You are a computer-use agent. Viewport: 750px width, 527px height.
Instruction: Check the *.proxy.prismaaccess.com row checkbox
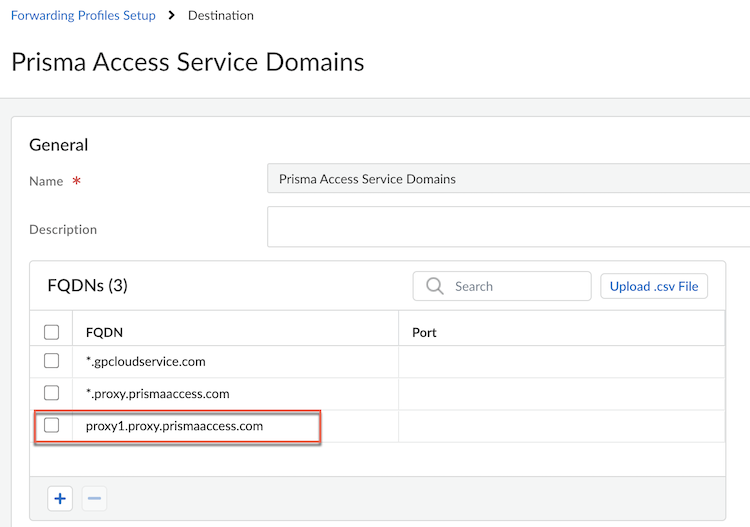click(x=52, y=393)
